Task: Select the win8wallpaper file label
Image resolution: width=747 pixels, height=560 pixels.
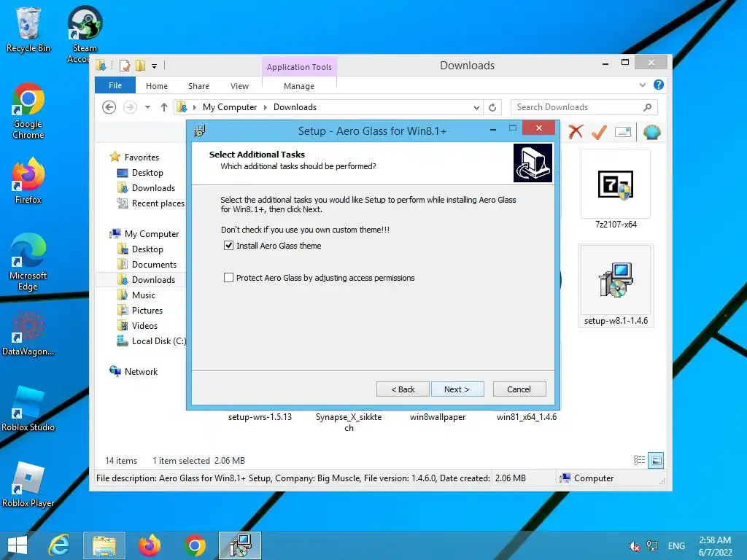Action: [x=438, y=417]
